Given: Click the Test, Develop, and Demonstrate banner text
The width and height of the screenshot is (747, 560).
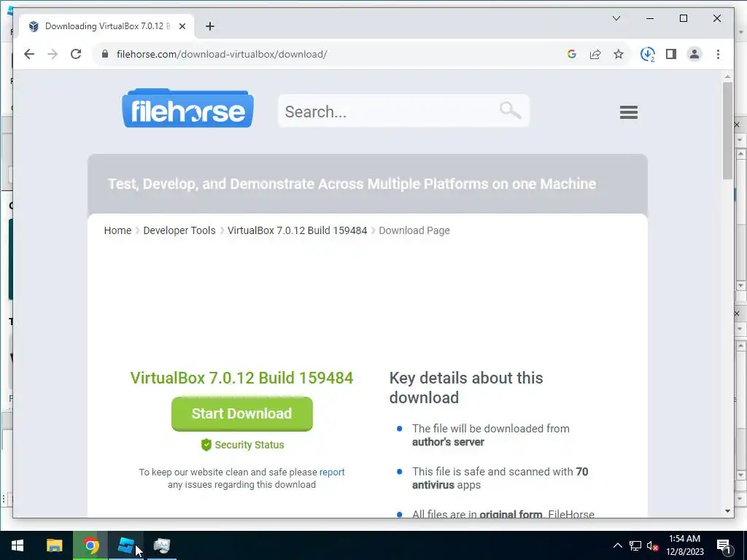Looking at the screenshot, I should tap(352, 184).
